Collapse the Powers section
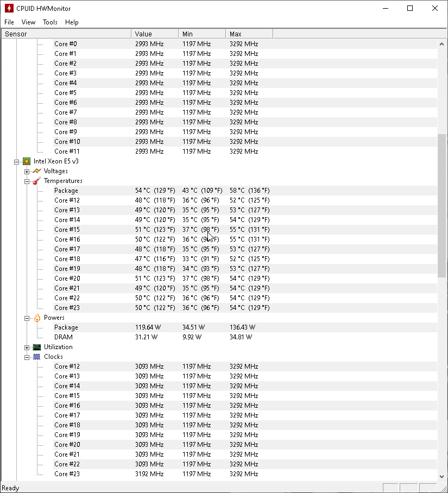448x493 pixels. (27, 318)
